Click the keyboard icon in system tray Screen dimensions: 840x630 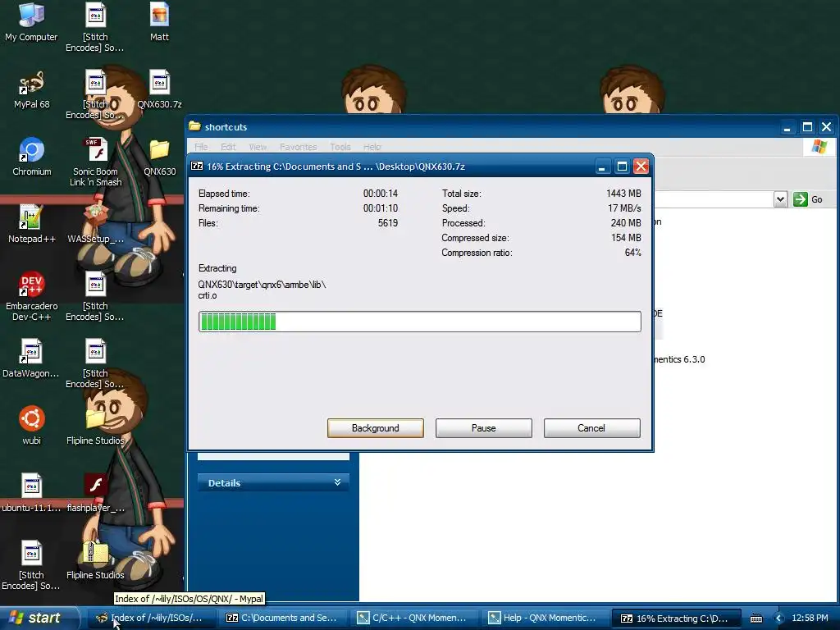(x=756, y=619)
